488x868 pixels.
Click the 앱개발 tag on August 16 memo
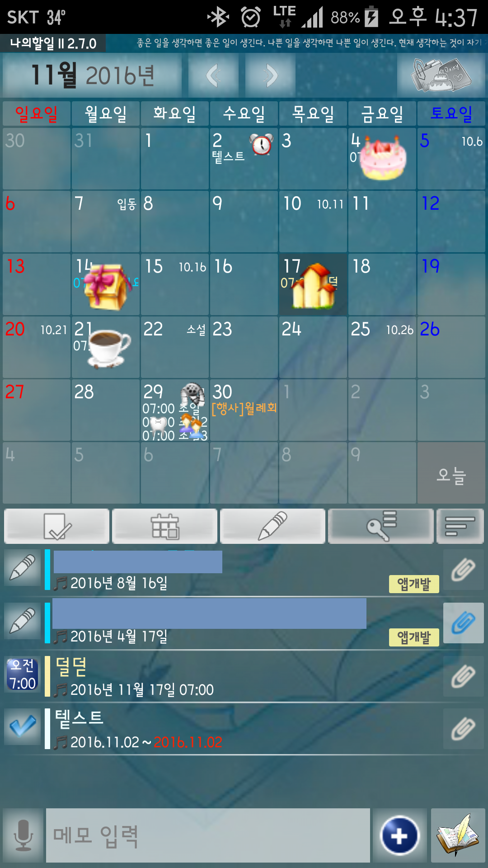(x=414, y=584)
